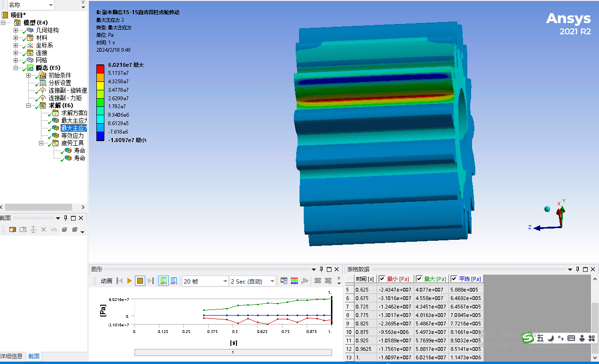Click the tree horizontal scrollbar thumb
Image resolution: width=599 pixels, height=364 pixels.
click(x=39, y=207)
